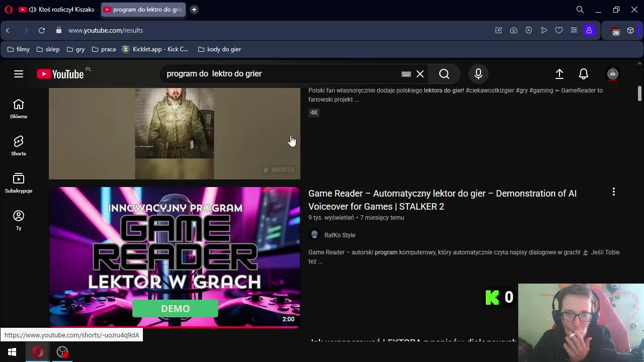Open Game Reader Automatyczny lektor video title
Image resolution: width=644 pixels, height=362 pixels.
442,200
